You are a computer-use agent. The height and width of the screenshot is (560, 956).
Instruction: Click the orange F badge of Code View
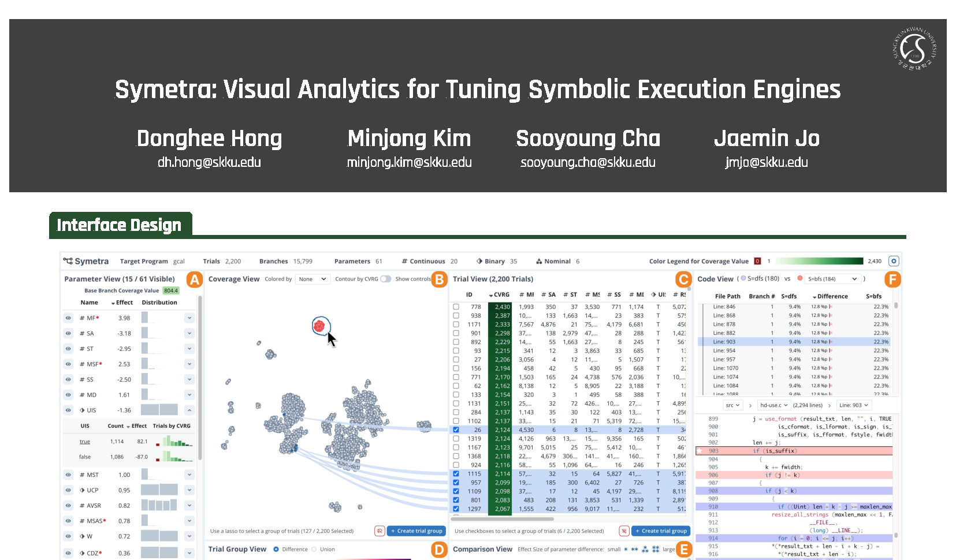[892, 280]
